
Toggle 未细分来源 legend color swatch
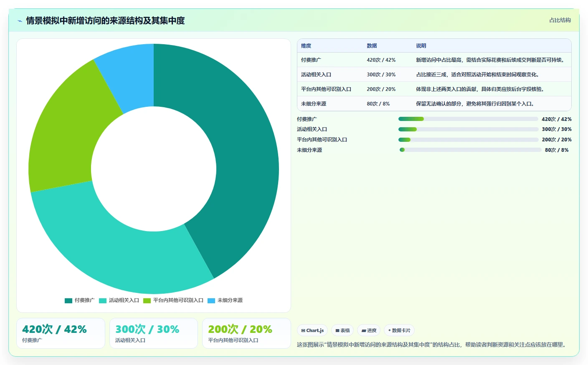(211, 300)
